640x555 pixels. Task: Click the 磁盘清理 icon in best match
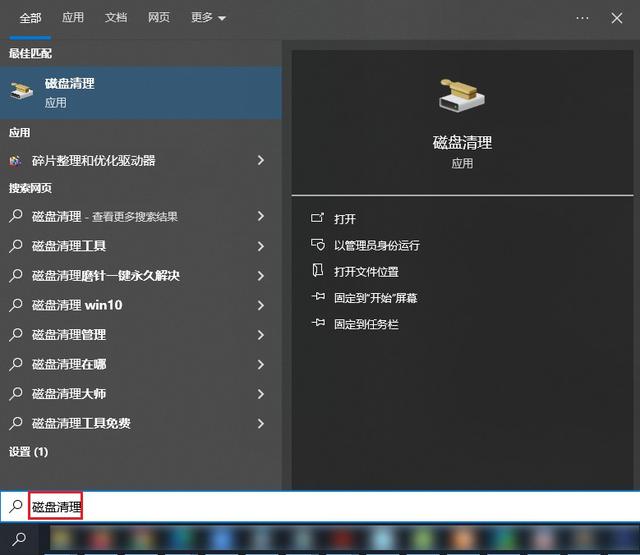click(x=22, y=91)
